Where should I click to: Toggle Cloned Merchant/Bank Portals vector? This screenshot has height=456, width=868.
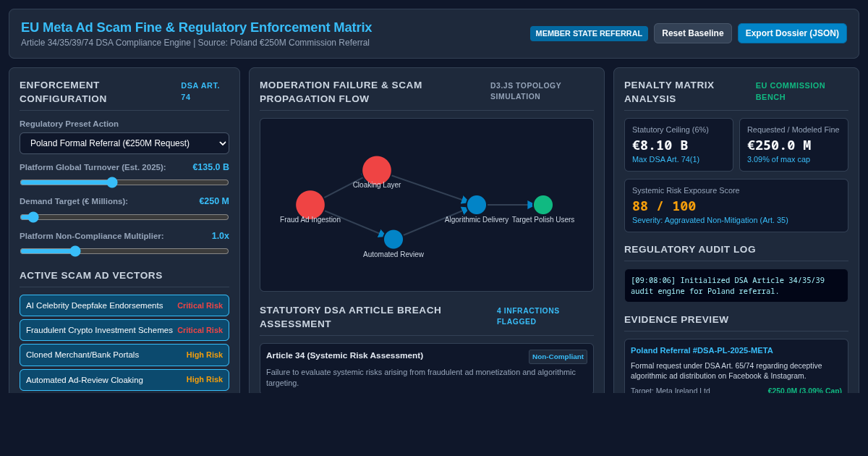[124, 355]
